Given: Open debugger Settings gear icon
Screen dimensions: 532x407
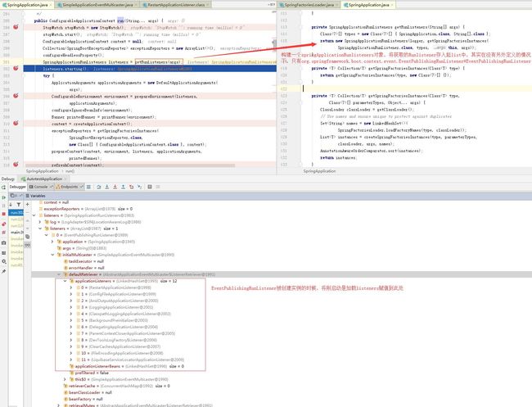Looking at the screenshot, I should tap(4, 261).
